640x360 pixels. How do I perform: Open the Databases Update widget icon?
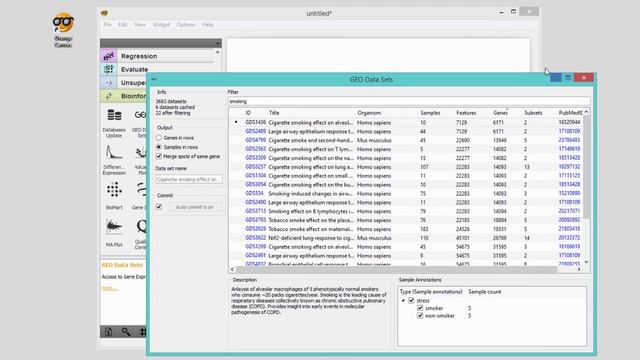(x=114, y=116)
